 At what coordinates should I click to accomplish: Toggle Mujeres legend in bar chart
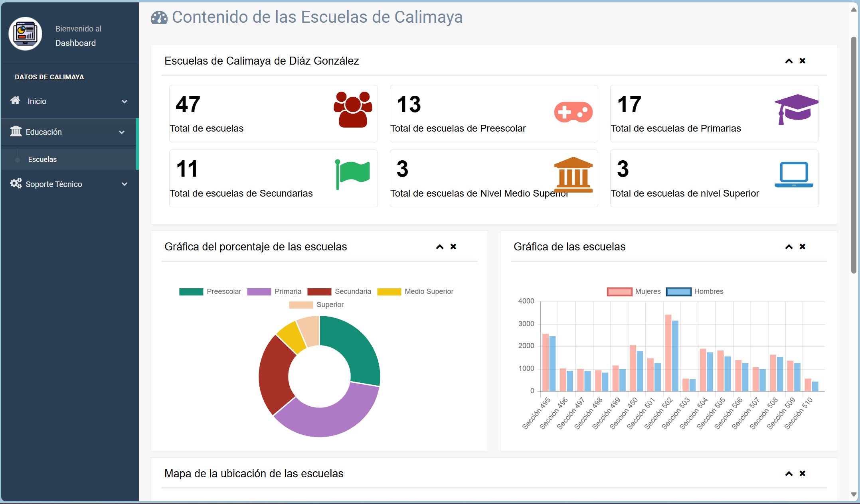pyautogui.click(x=634, y=291)
